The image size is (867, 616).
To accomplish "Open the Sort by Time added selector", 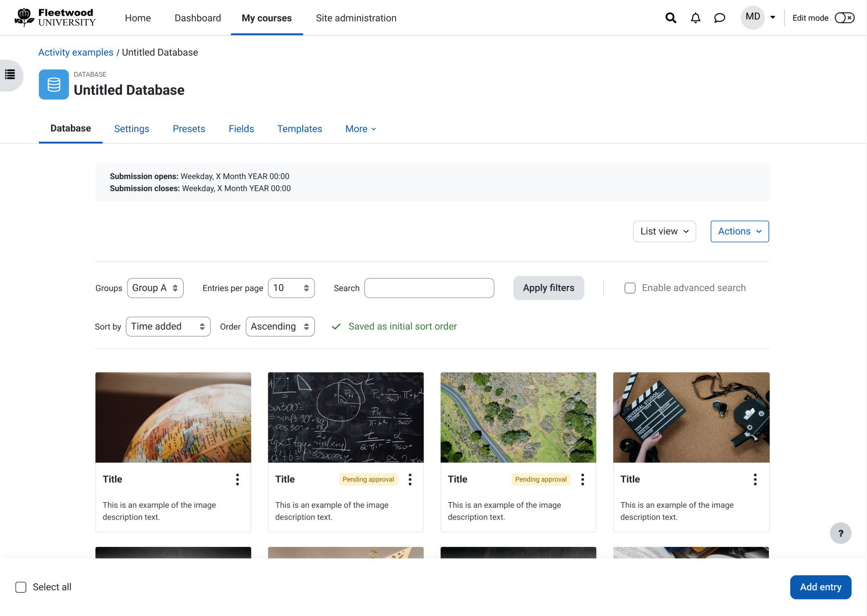I will [x=168, y=327].
